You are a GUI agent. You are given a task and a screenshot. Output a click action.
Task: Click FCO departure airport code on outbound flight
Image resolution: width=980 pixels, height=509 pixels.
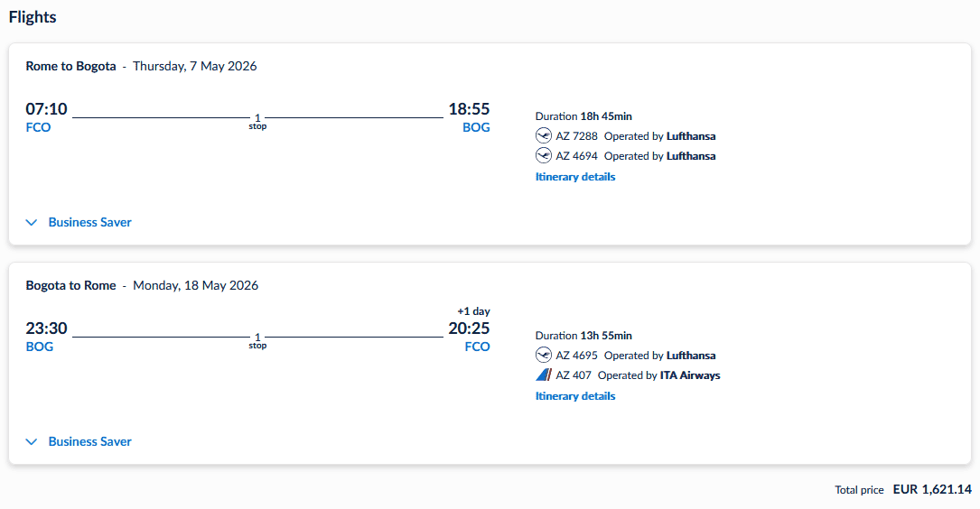click(x=38, y=127)
